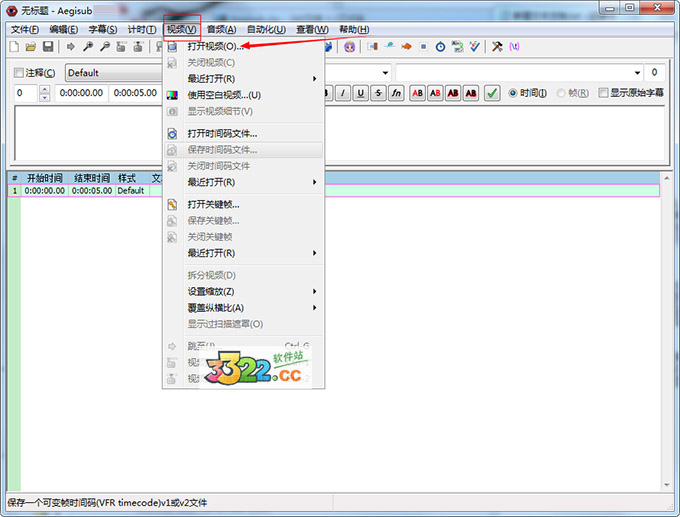The height and width of the screenshot is (517, 680).
Task: Expand 最近打开(R) submenu below 关闭时间码文件
Action: click(244, 182)
